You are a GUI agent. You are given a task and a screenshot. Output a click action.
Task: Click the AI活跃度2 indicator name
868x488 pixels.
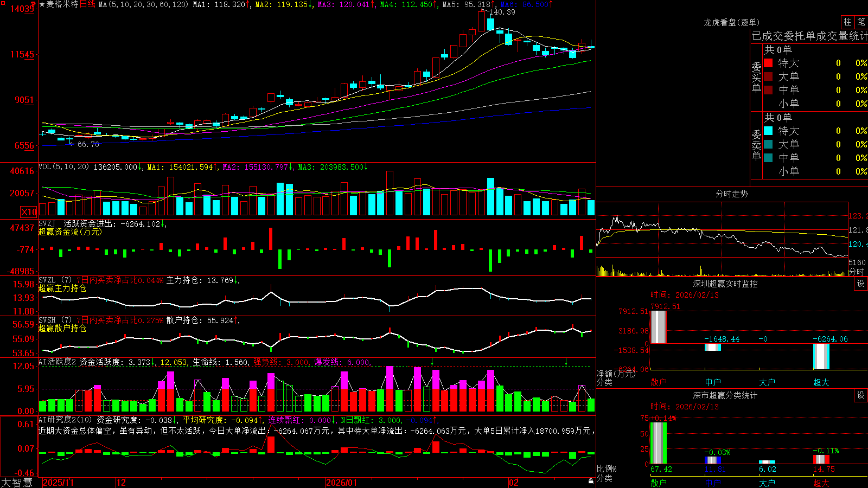(58, 362)
